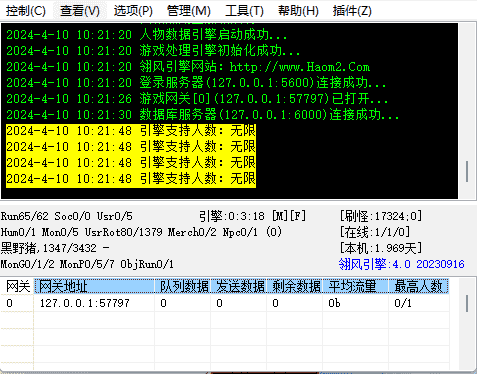The height and width of the screenshot is (374, 477).
Task: Click the 翎风引擎:4.0 20230916 version text
Action: 402,264
